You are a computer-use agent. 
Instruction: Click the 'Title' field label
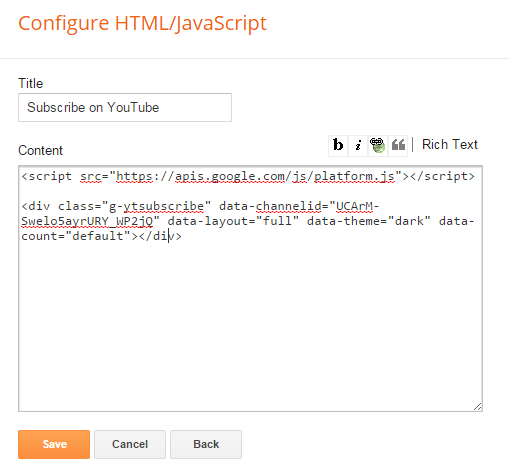coord(31,83)
